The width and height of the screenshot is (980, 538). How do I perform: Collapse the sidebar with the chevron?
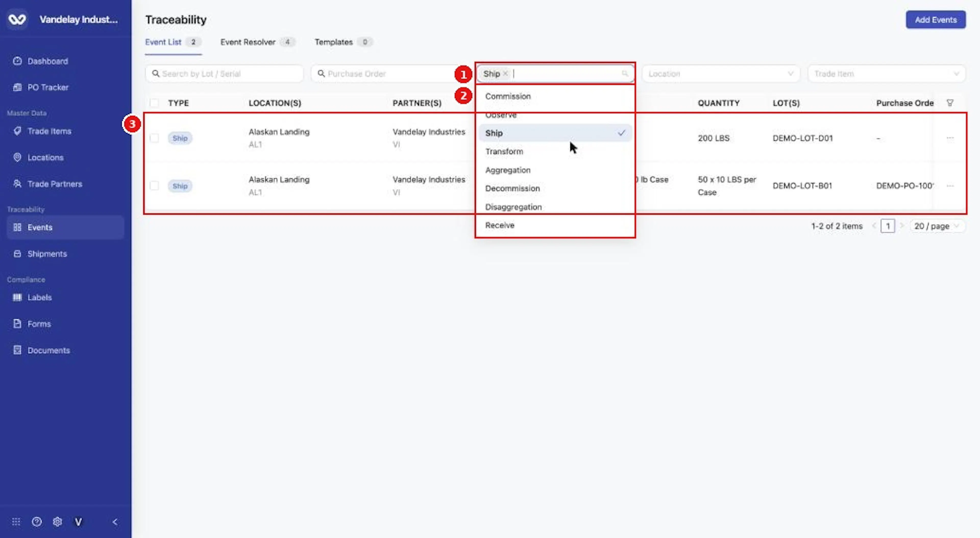coord(115,522)
